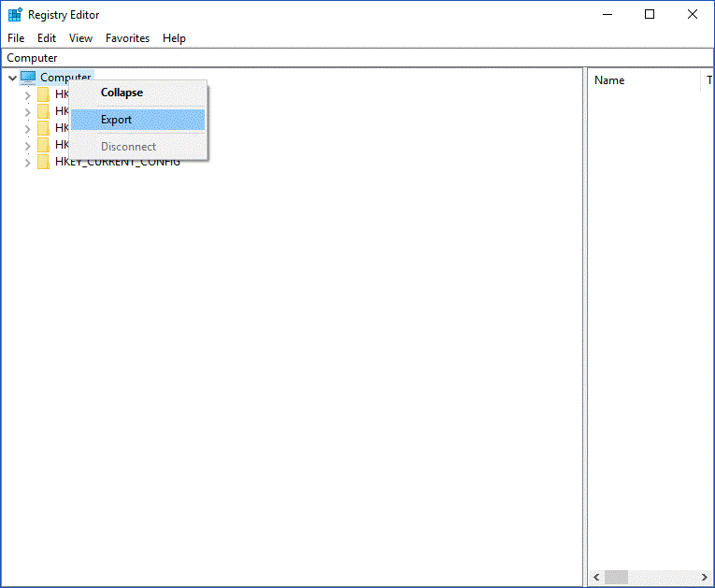Image resolution: width=715 pixels, height=588 pixels.
Task: Maximize the Registry Editor window
Action: tap(650, 15)
